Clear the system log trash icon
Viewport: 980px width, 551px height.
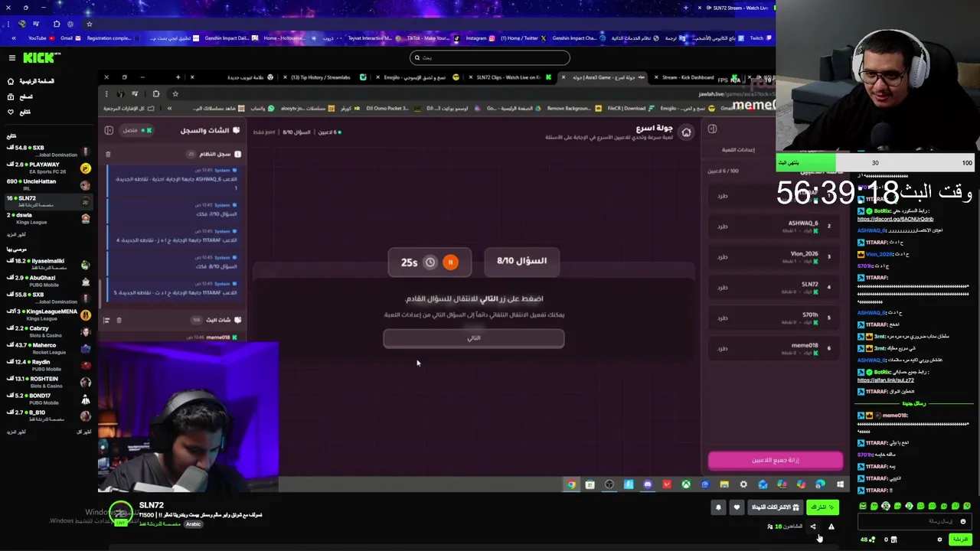pyautogui.click(x=108, y=154)
